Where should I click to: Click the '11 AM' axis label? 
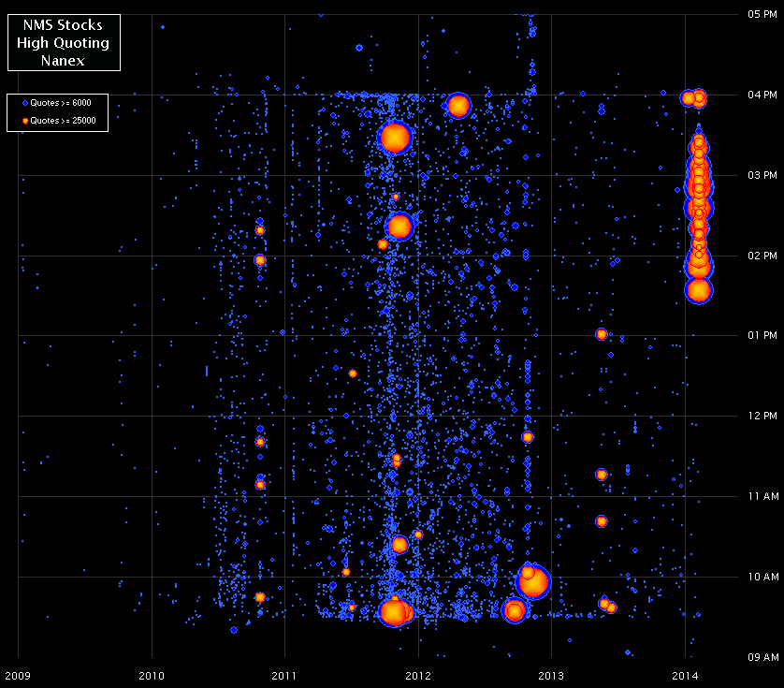pos(763,496)
